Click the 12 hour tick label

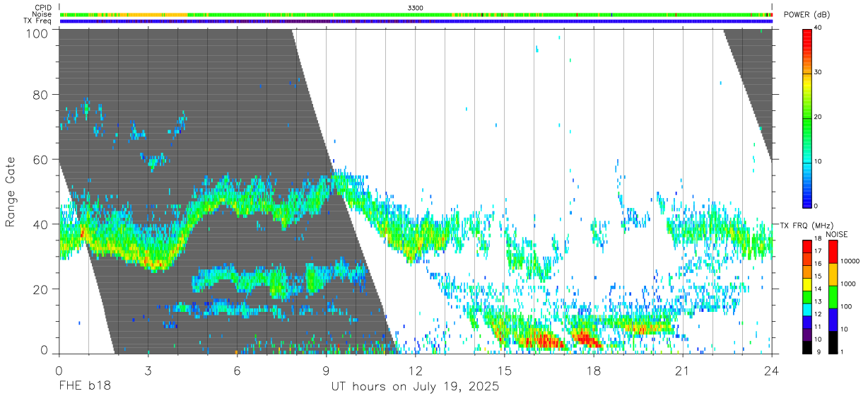click(416, 371)
